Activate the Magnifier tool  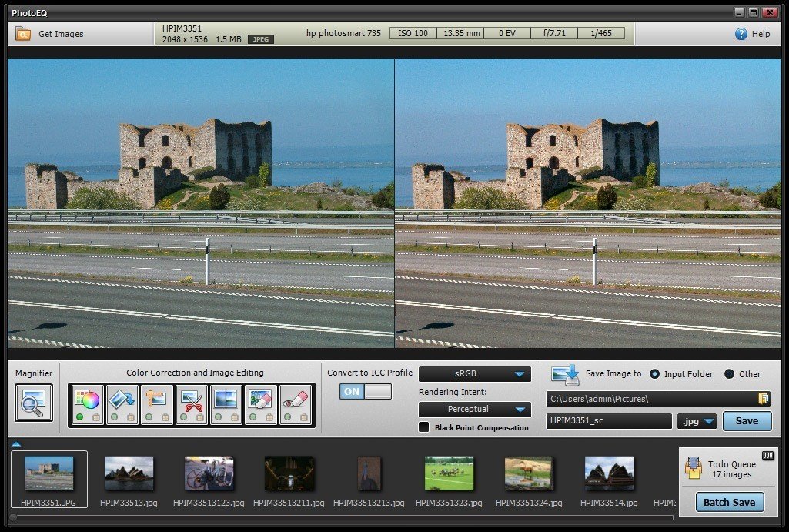pos(34,402)
